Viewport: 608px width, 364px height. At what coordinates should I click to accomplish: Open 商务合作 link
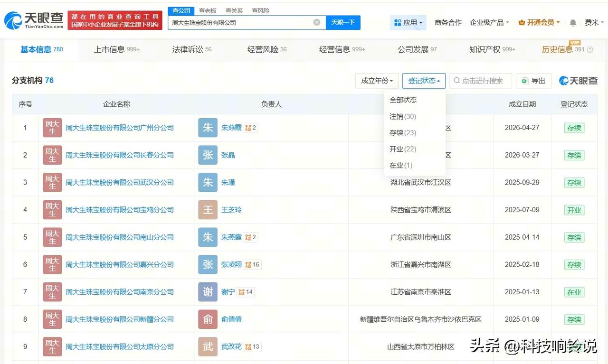coord(448,22)
